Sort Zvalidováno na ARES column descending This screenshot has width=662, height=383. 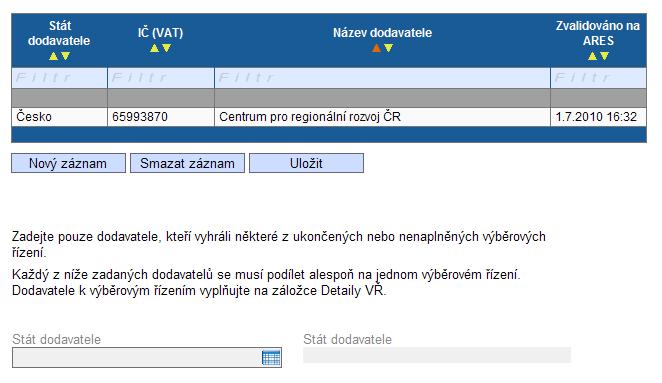[605, 56]
